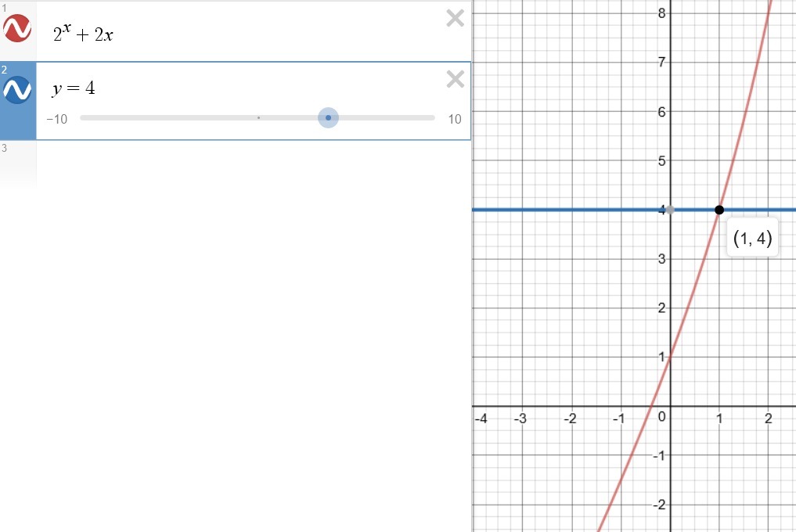Hide the red 2^x + 2x curve icon
Image resolution: width=796 pixels, height=532 pixels.
[x=17, y=29]
